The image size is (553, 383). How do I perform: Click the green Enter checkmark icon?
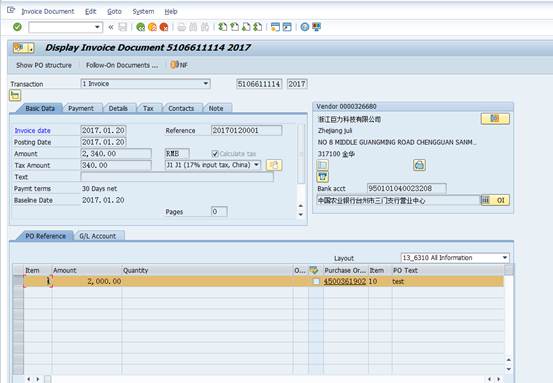click(17, 27)
